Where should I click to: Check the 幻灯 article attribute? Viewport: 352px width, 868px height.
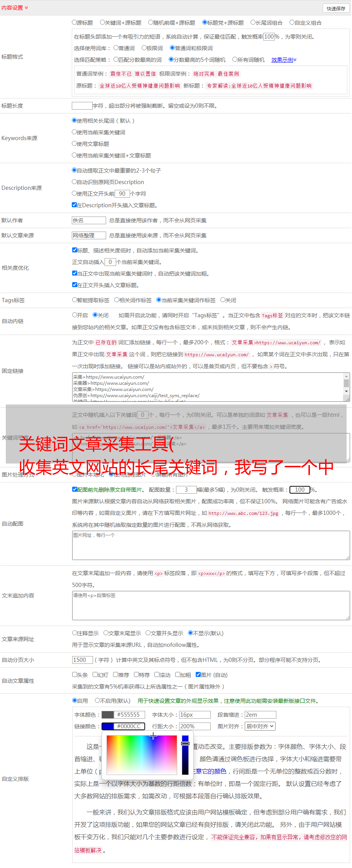[95, 675]
